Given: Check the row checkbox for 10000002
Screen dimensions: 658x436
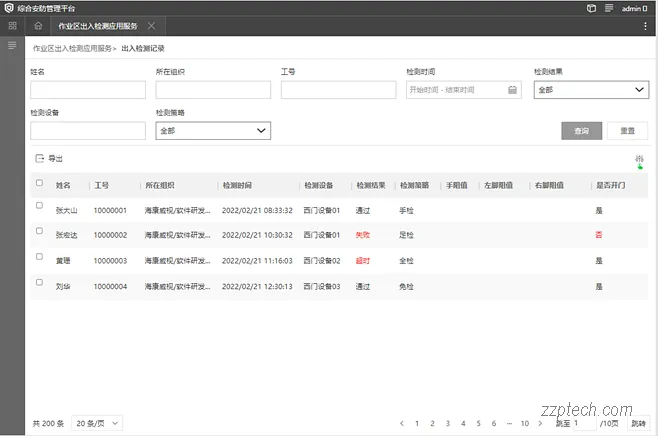Looking at the screenshot, I should point(39,231).
